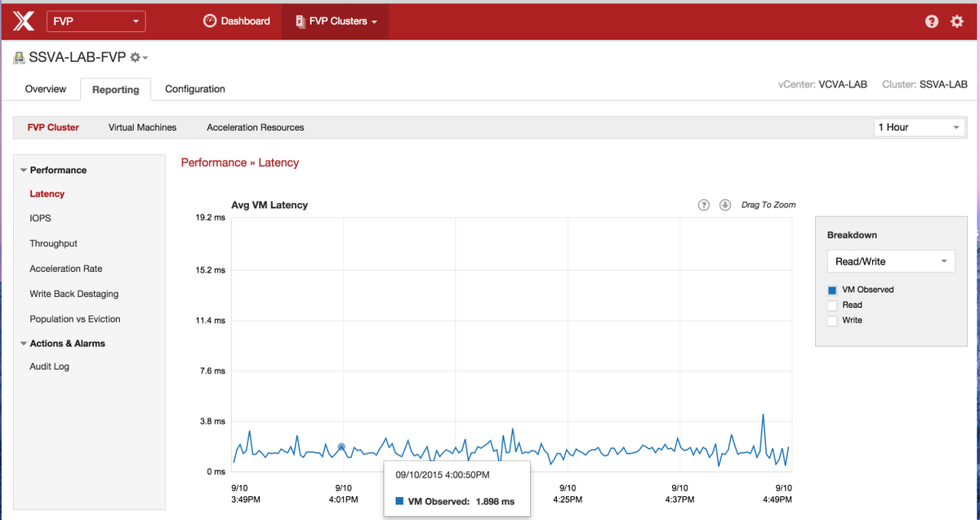Image resolution: width=980 pixels, height=520 pixels.
Task: Collapse the Actions & Alarms section
Action: [x=24, y=344]
